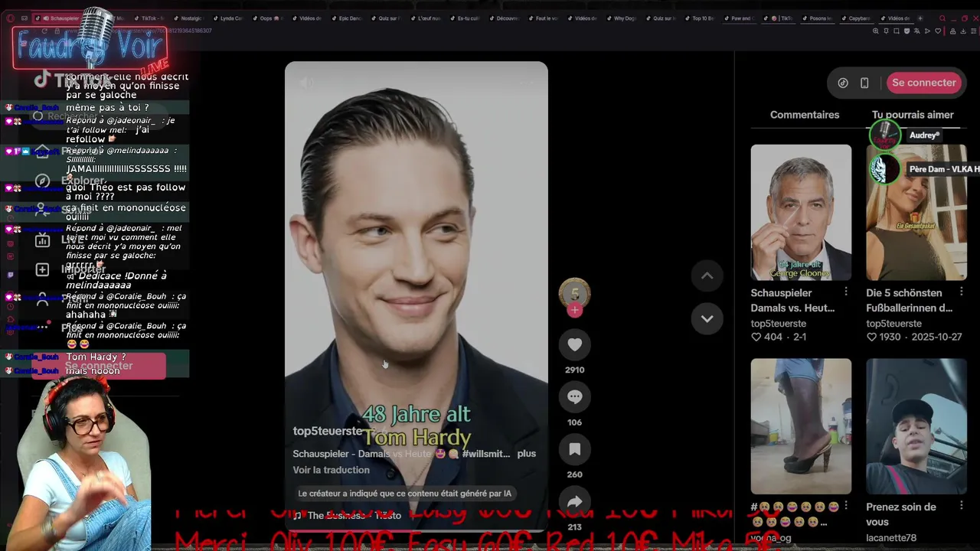Viewport: 980px width, 551px height.
Task: Click the Prenez soin de vous title
Action: pyautogui.click(x=901, y=514)
